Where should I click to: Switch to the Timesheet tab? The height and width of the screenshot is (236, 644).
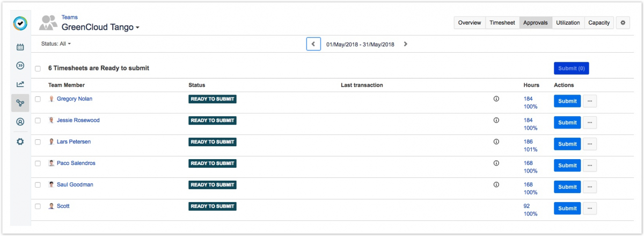tap(502, 23)
